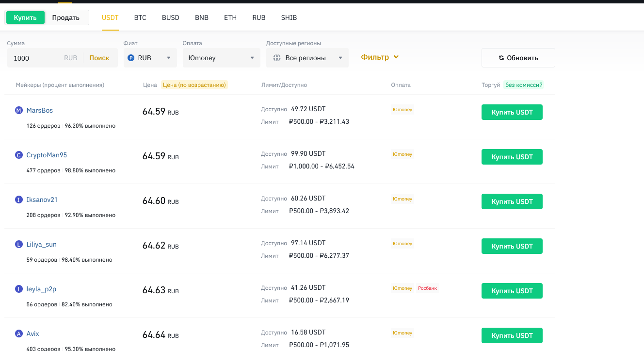Select the BTC tab

point(140,17)
